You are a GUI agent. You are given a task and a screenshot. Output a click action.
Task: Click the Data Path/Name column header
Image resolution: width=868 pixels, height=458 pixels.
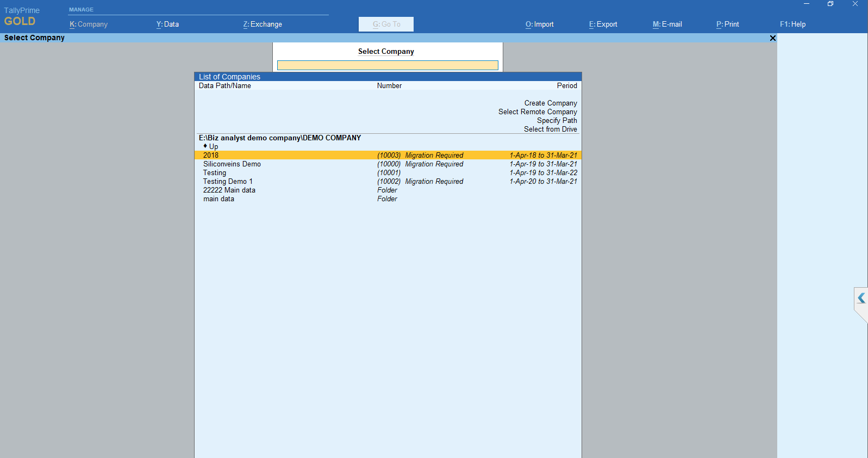pos(225,85)
